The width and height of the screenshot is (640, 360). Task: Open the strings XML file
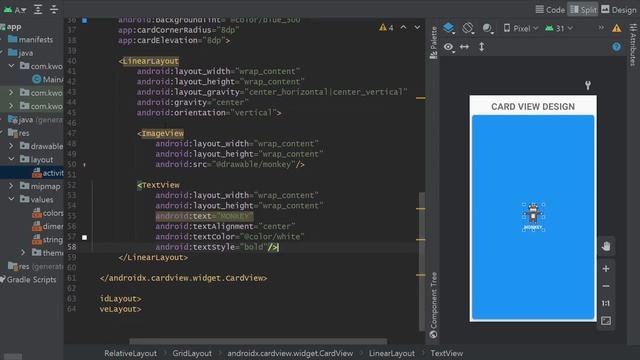click(48, 240)
